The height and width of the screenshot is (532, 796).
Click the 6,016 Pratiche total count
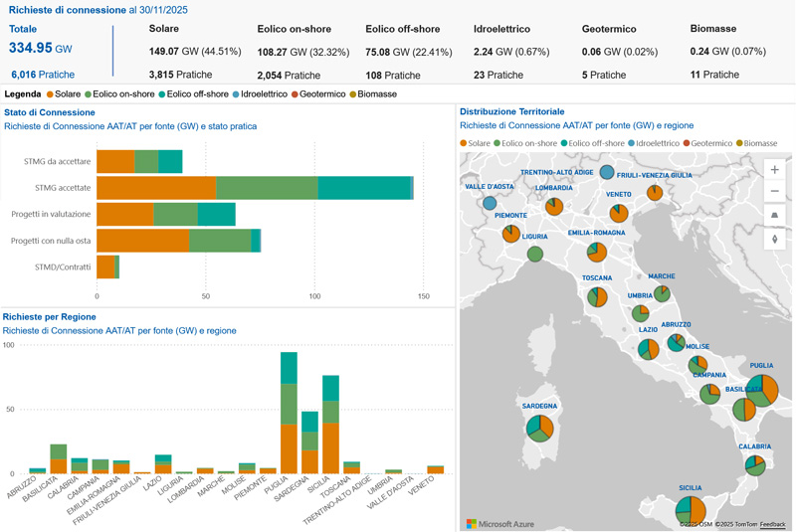pyautogui.click(x=43, y=75)
